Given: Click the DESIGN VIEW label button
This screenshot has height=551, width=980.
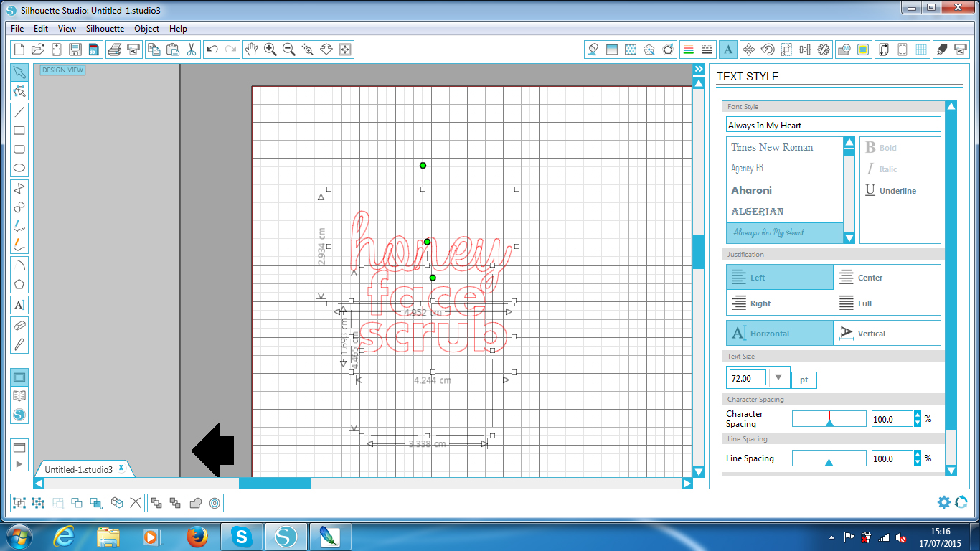Looking at the screenshot, I should pyautogui.click(x=62, y=70).
